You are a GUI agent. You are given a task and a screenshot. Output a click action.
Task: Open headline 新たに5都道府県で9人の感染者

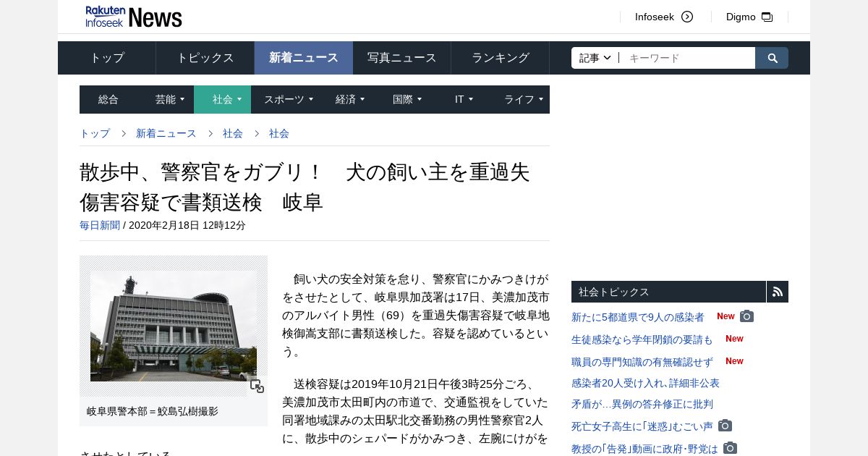tap(638, 317)
